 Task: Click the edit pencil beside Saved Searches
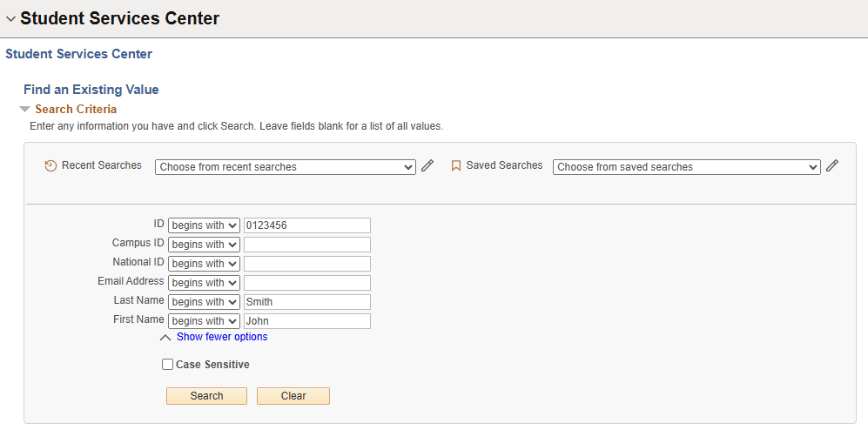[x=832, y=166]
